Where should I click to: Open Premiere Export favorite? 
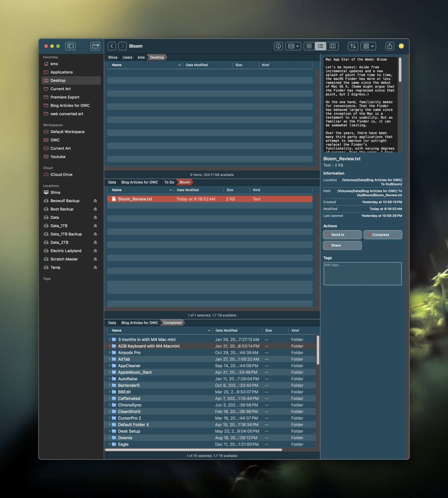(71, 97)
